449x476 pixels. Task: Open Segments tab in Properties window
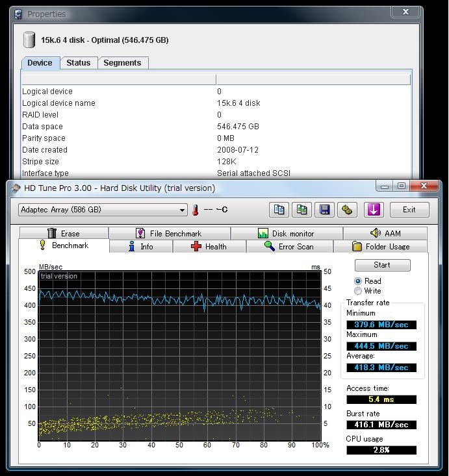(x=122, y=63)
